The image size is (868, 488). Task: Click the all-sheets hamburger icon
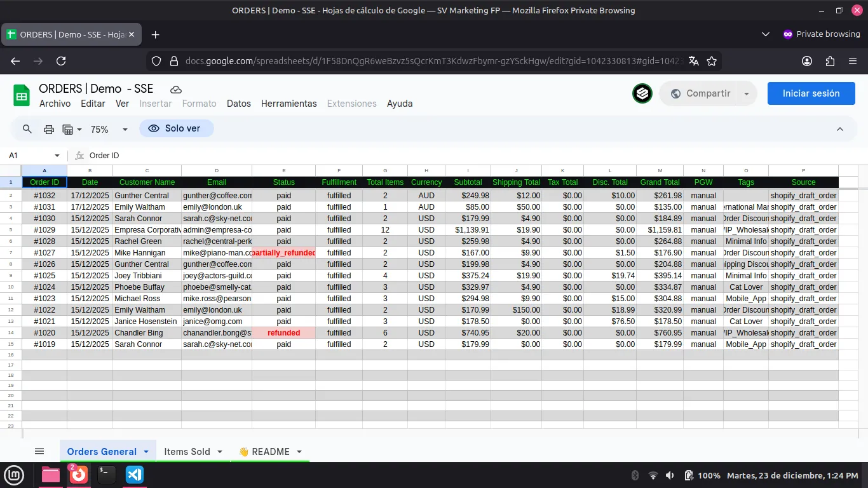(x=39, y=451)
